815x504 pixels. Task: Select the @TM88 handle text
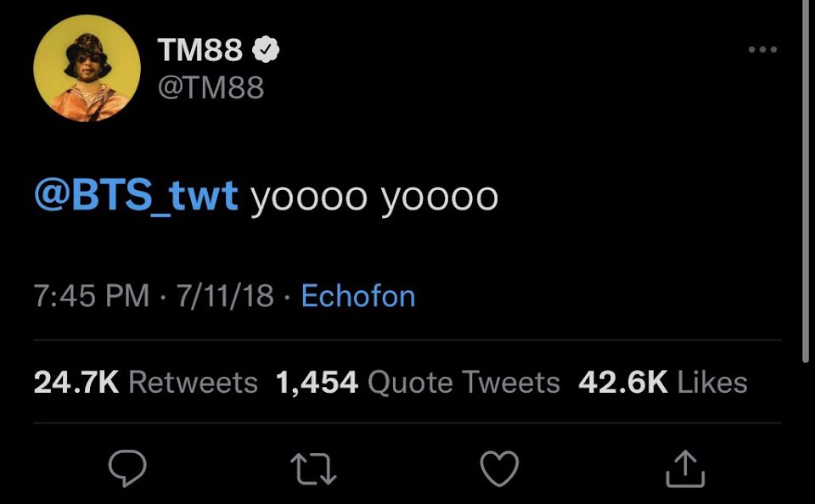(x=211, y=87)
